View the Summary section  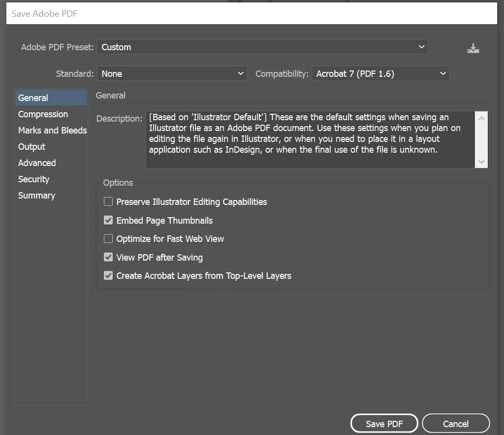[36, 195]
